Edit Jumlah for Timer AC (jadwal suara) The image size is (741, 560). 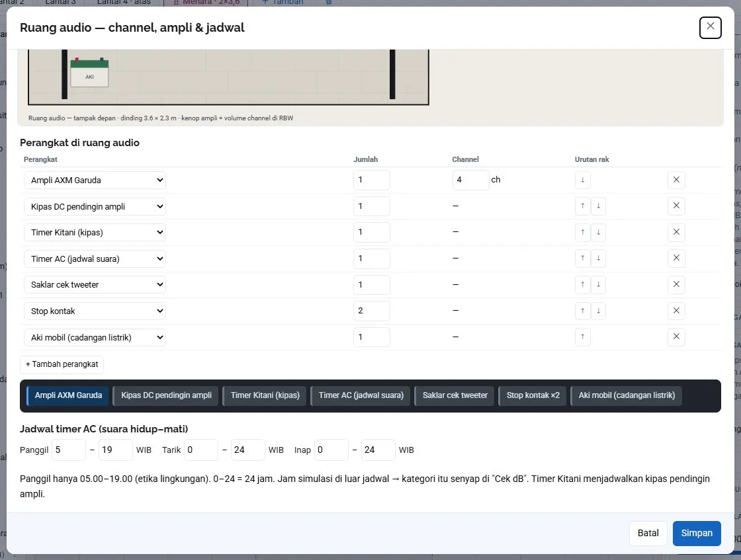tap(371, 259)
